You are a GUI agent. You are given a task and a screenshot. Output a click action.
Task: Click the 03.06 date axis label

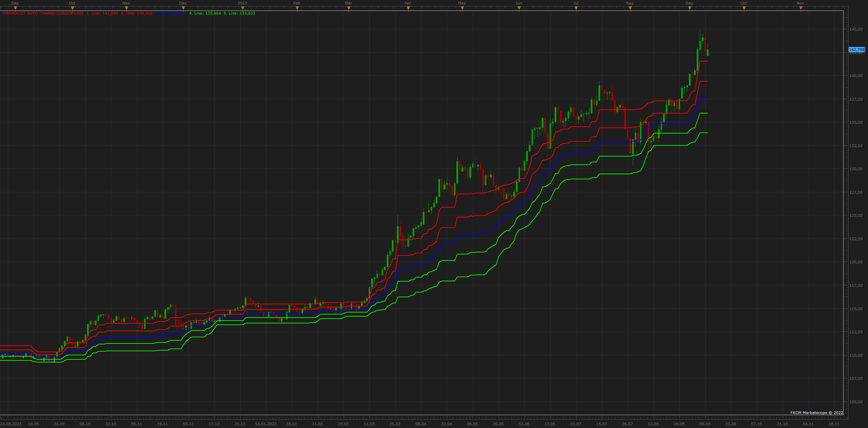pyautogui.click(x=524, y=424)
